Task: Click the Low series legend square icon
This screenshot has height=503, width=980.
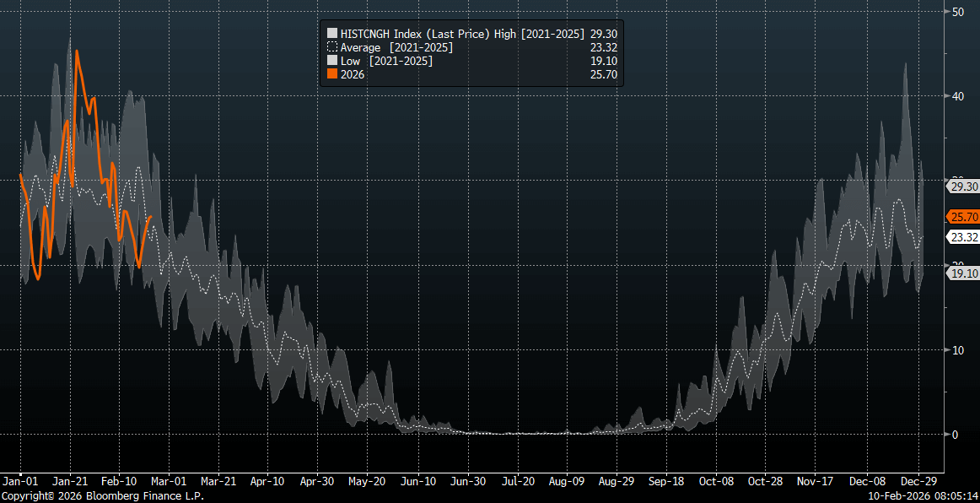Action: 331,61
